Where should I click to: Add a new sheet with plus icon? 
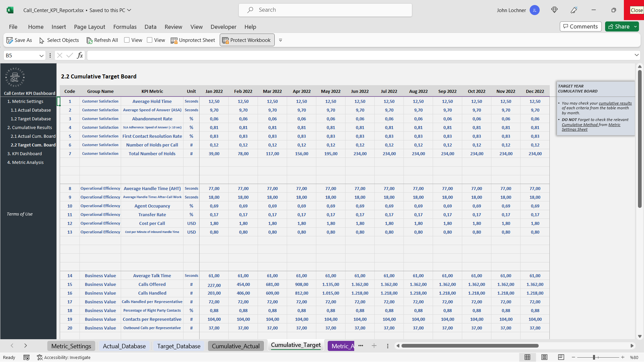[x=374, y=346]
